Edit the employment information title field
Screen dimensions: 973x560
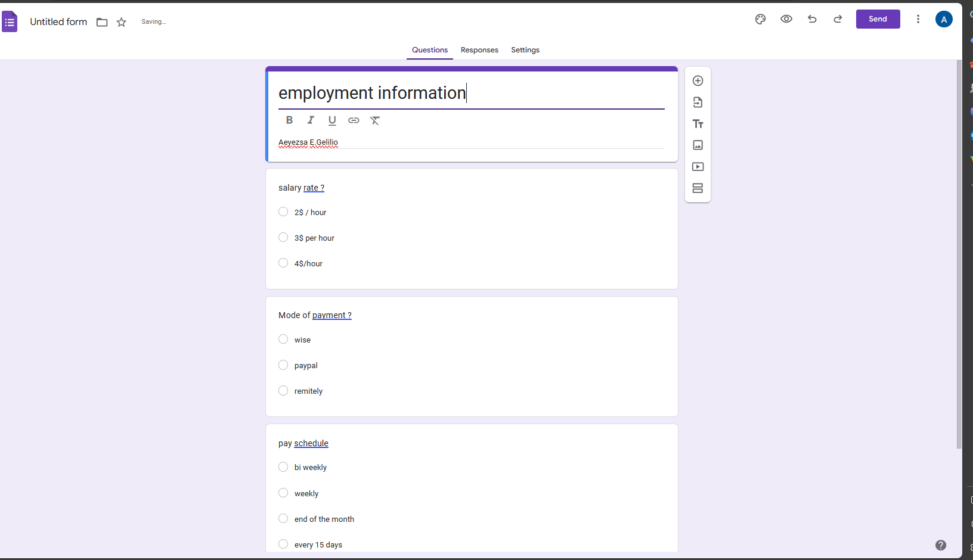[x=471, y=93]
